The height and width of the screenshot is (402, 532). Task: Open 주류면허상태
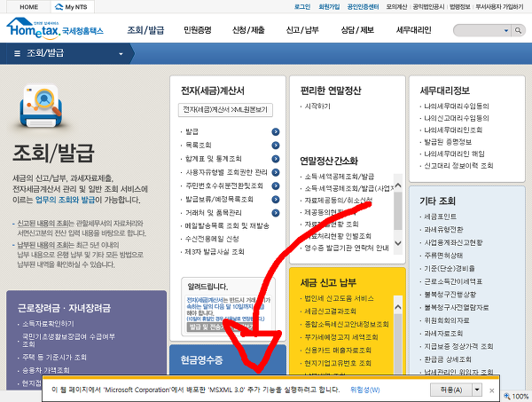(x=443, y=256)
